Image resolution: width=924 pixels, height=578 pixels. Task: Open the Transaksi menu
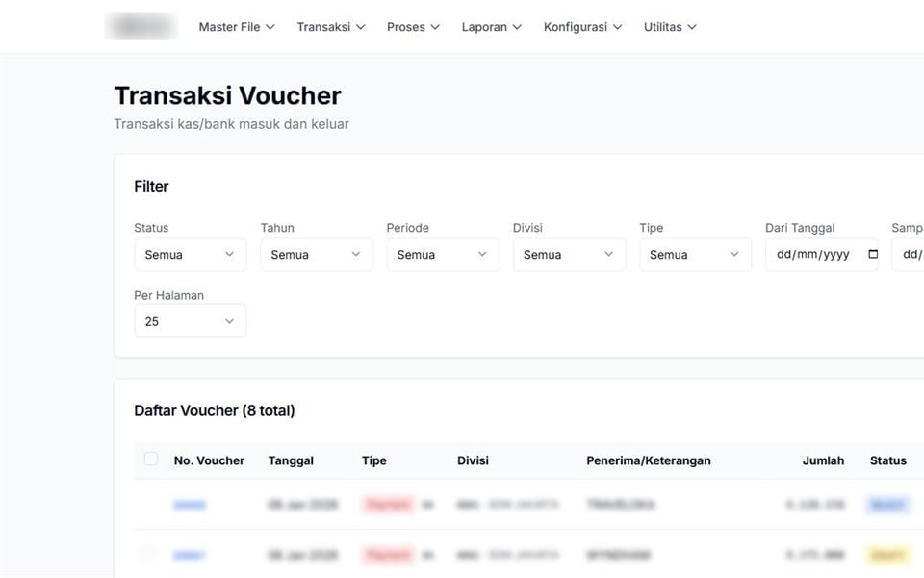[x=330, y=27]
